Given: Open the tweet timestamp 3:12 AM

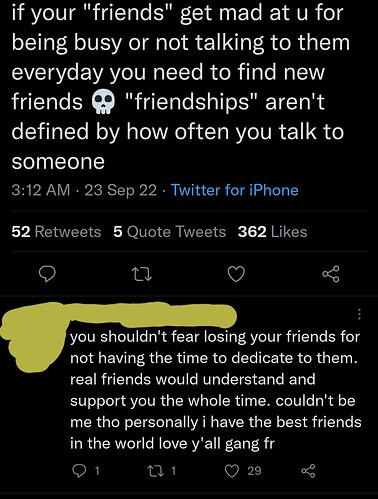Looking at the screenshot, I should click(x=41, y=190).
